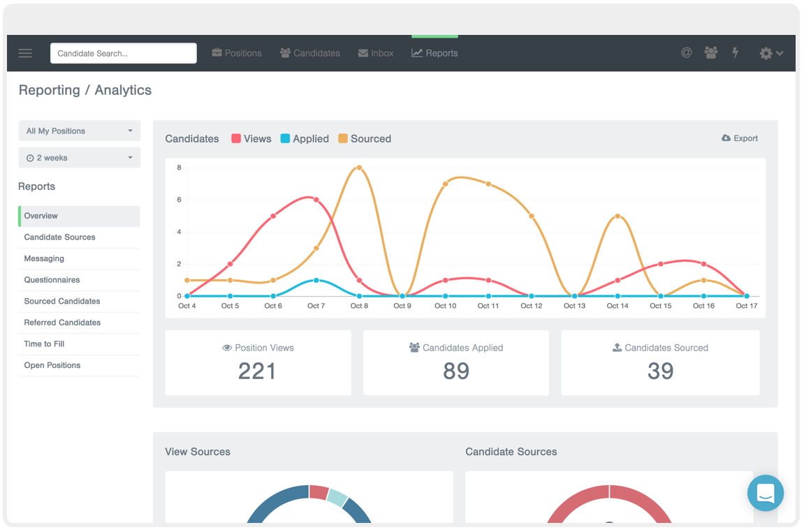Screen dimensions: 804x532
Task: Click the 221 position views number
Action: click(x=257, y=371)
